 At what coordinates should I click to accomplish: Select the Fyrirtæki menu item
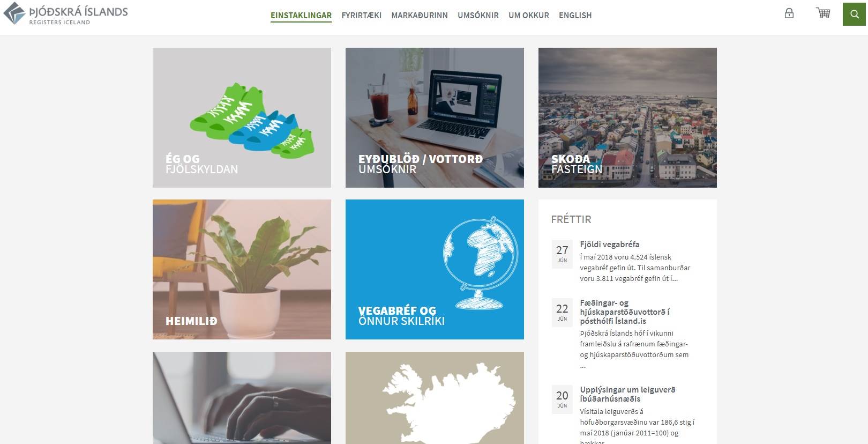coord(362,16)
